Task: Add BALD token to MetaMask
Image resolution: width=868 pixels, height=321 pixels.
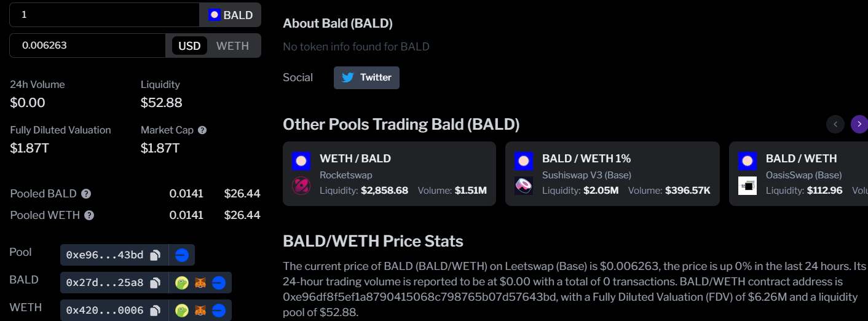Action: tap(200, 283)
